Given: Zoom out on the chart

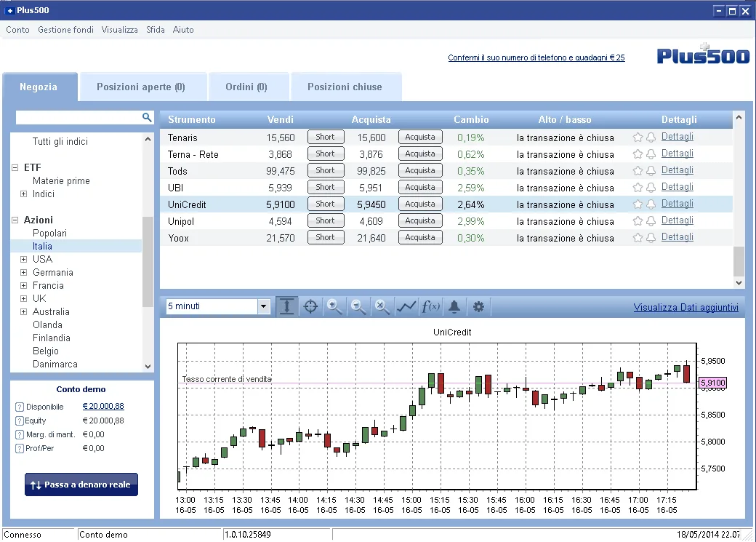Looking at the screenshot, I should [x=358, y=306].
